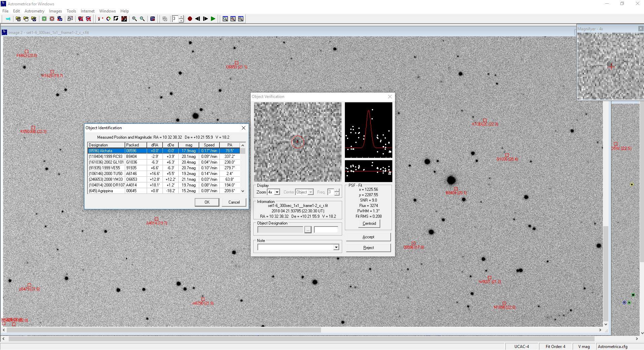Click the invert display toolbar icon
This screenshot has width=644, height=350.
(116, 19)
